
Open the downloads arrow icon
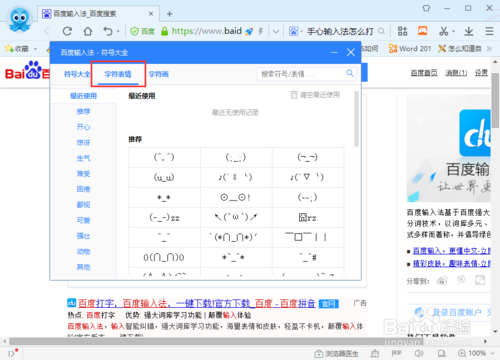click(x=469, y=31)
